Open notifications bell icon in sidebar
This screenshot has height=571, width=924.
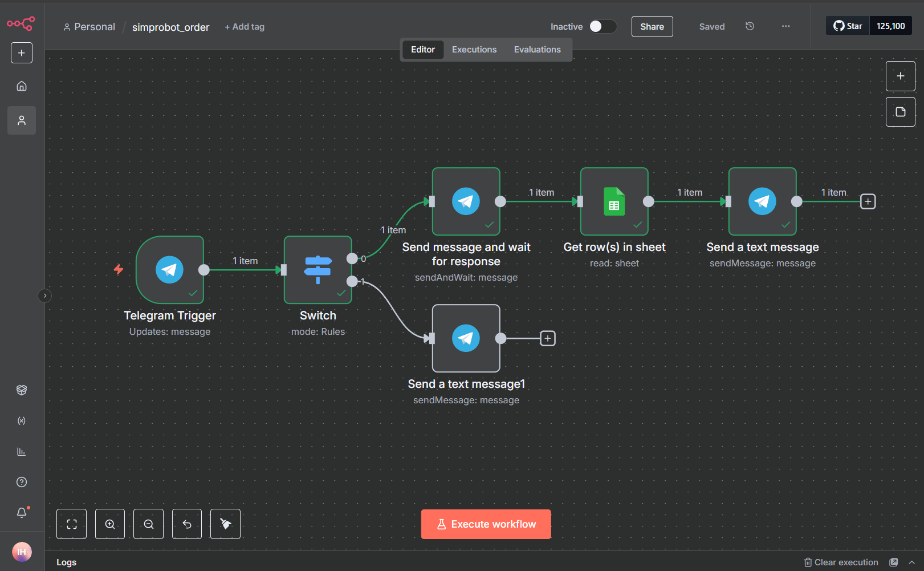[x=22, y=513]
